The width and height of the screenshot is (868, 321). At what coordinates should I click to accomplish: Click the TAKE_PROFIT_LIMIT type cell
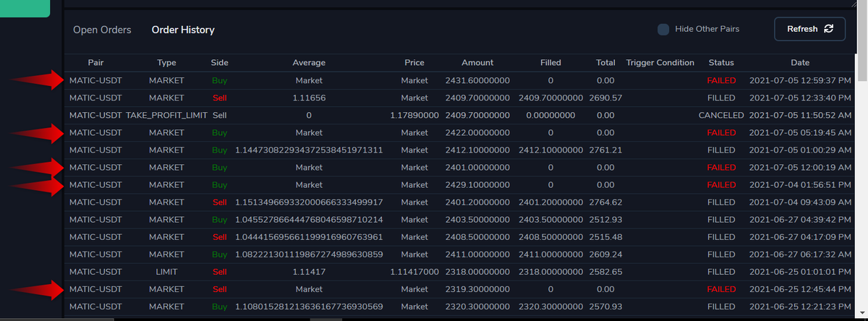166,115
